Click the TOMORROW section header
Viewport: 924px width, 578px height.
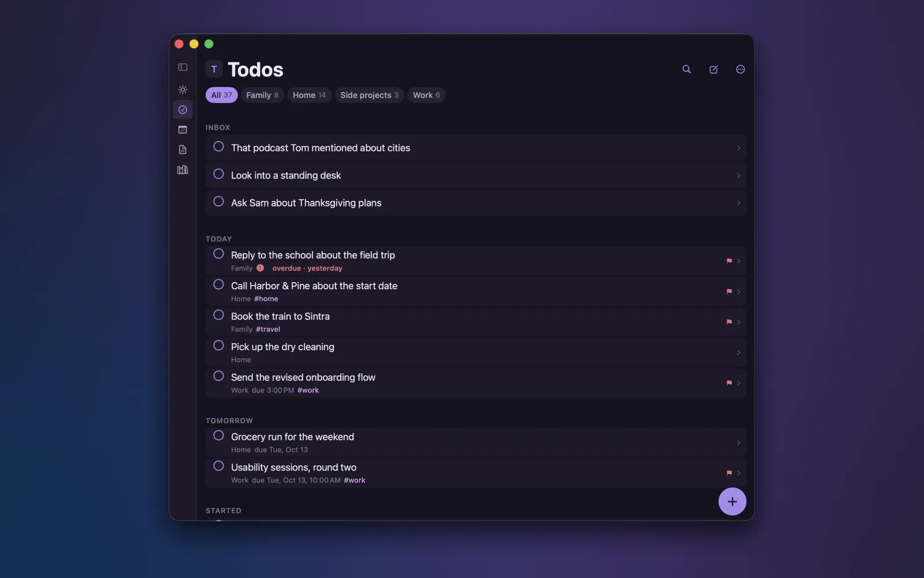point(229,421)
